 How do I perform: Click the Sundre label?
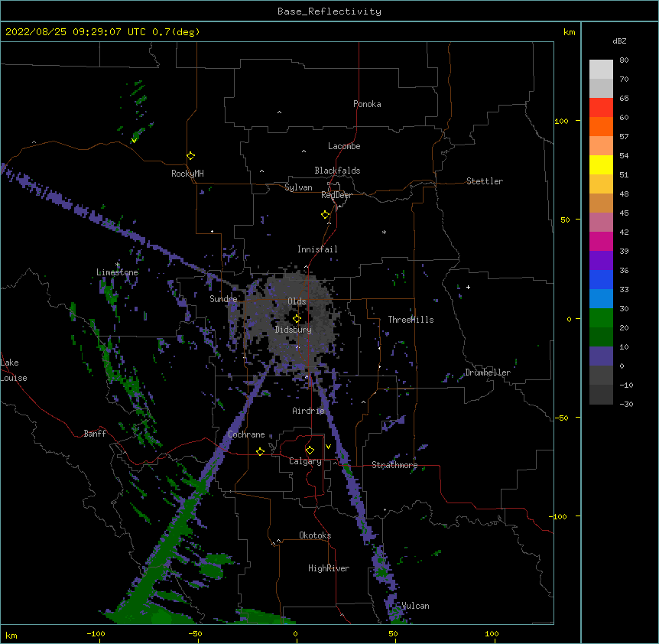pyautogui.click(x=223, y=299)
